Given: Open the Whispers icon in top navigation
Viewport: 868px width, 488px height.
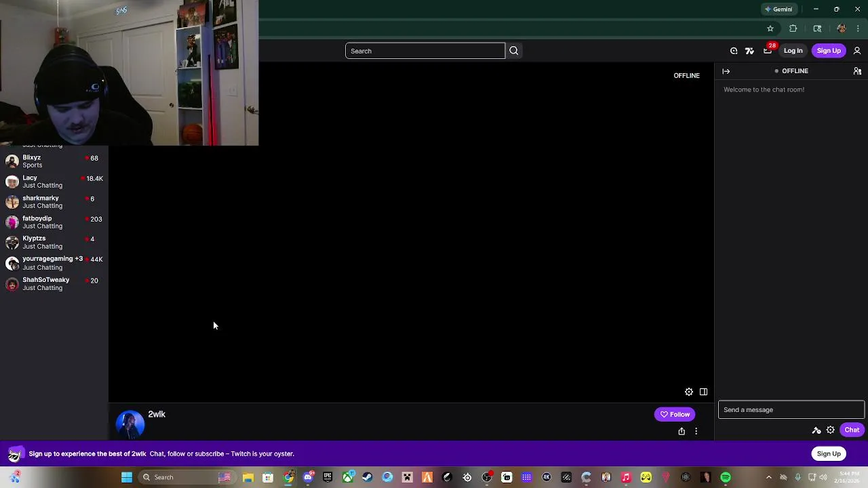Looking at the screenshot, I should point(734,51).
